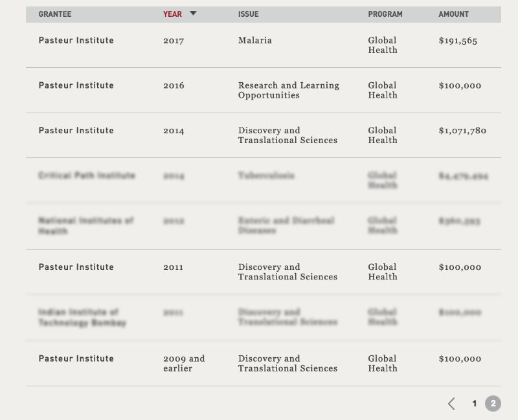Click the year 2016 cell
Screen dimensions: 518x420
(174, 85)
